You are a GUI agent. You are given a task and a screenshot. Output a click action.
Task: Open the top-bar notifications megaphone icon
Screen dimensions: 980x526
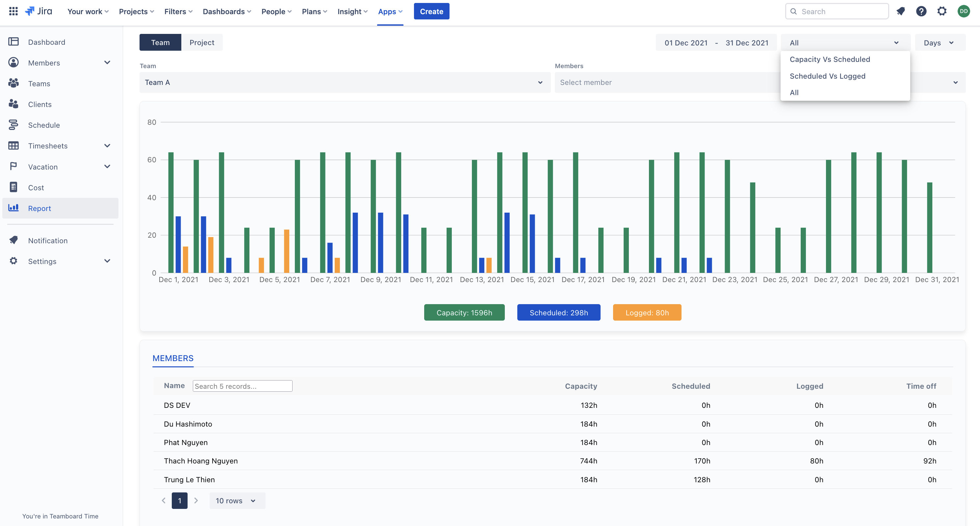[x=900, y=12]
